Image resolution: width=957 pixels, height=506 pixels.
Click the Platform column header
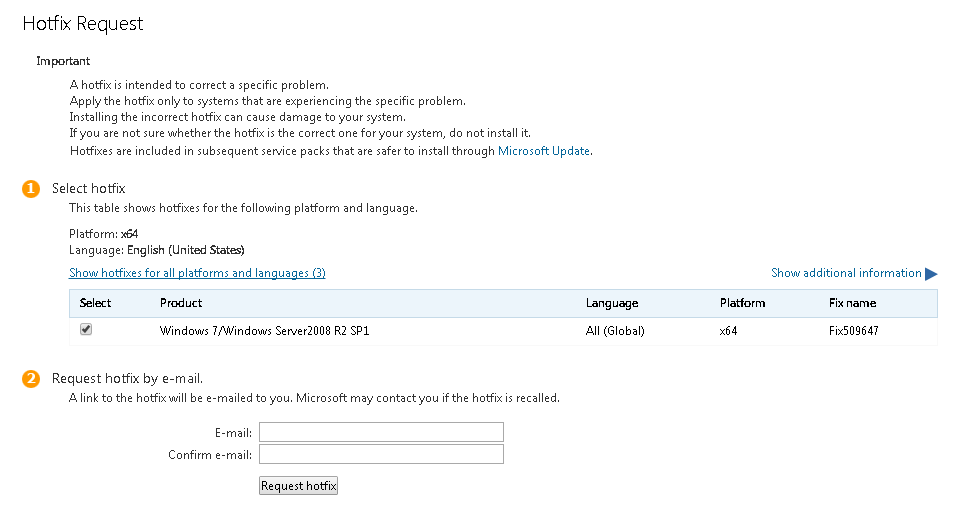point(742,303)
